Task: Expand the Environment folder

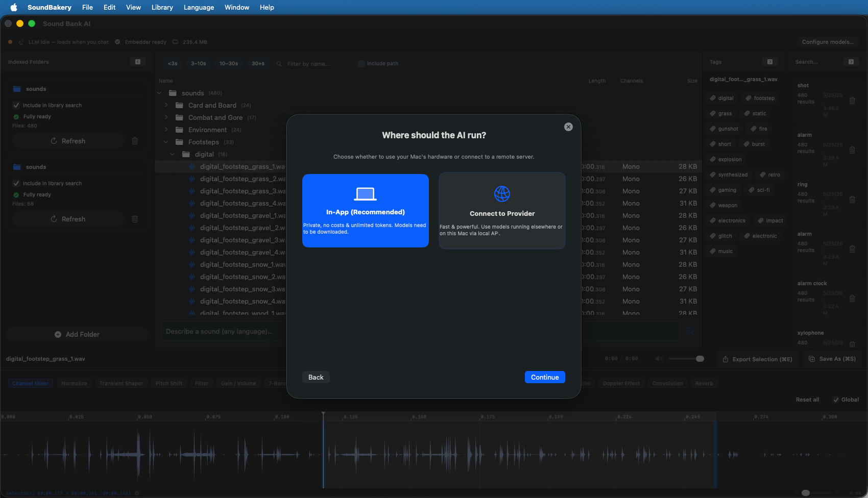Action: coord(166,130)
